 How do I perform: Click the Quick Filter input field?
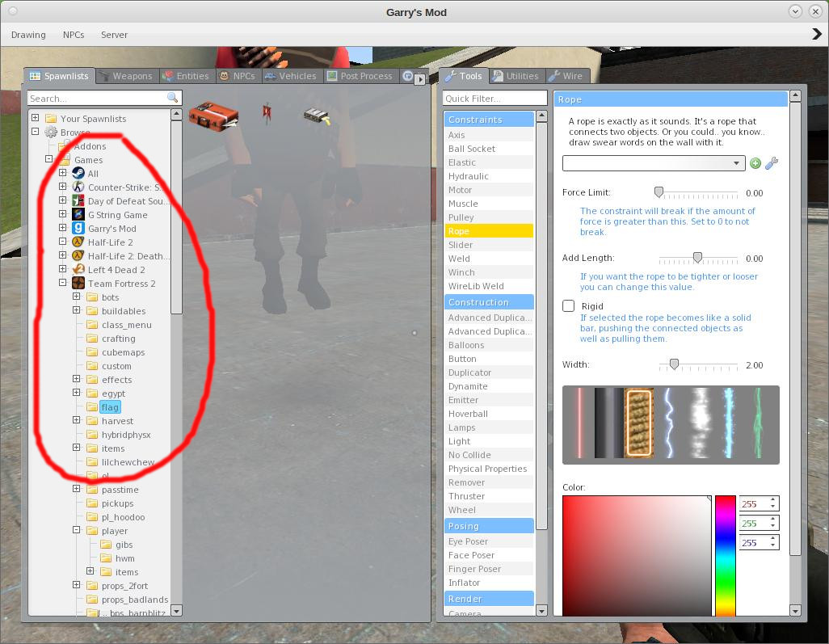point(494,99)
